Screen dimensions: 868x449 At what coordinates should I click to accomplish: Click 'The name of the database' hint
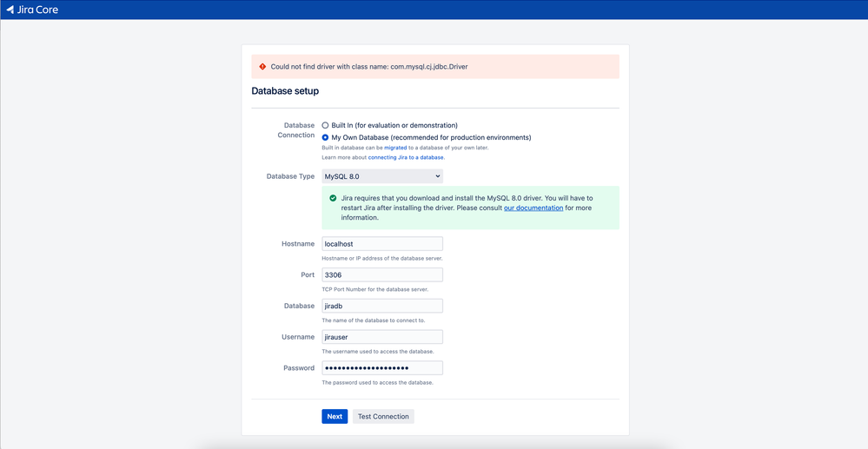[373, 320]
